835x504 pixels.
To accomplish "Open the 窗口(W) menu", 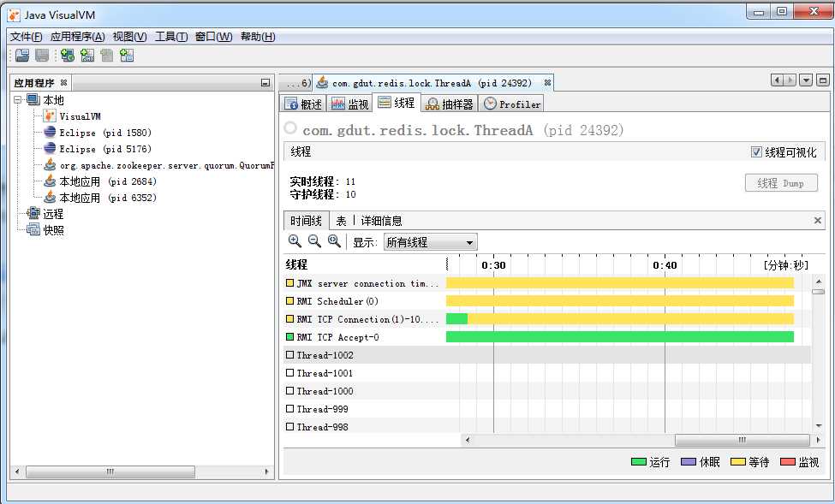I will tap(213, 37).
